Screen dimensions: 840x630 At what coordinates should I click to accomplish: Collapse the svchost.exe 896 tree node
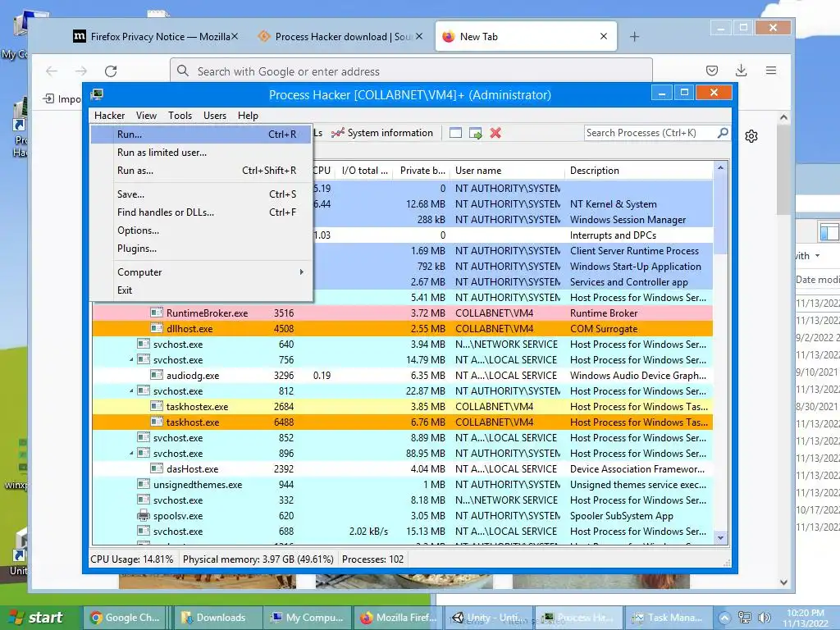coord(131,453)
